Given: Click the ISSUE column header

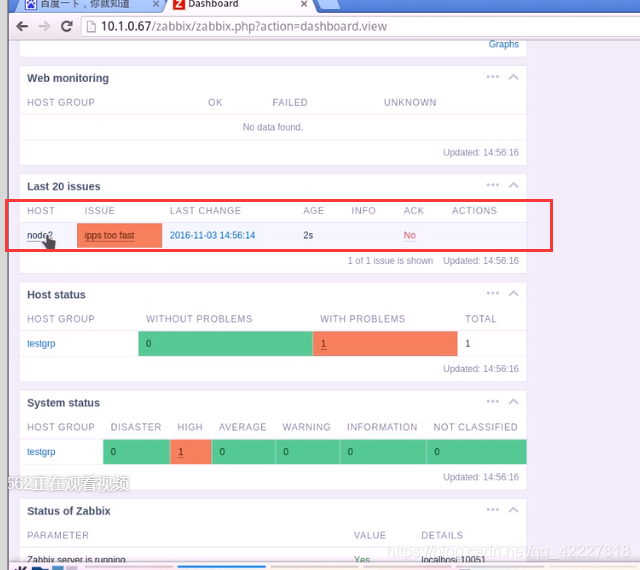Looking at the screenshot, I should click(x=100, y=211).
